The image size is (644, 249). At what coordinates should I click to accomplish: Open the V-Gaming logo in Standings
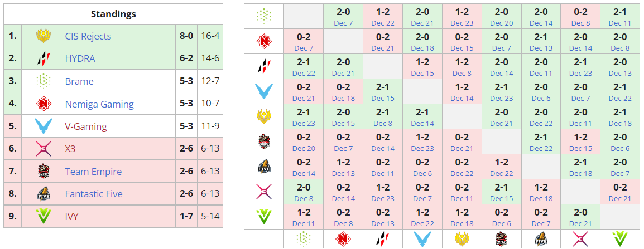44,126
